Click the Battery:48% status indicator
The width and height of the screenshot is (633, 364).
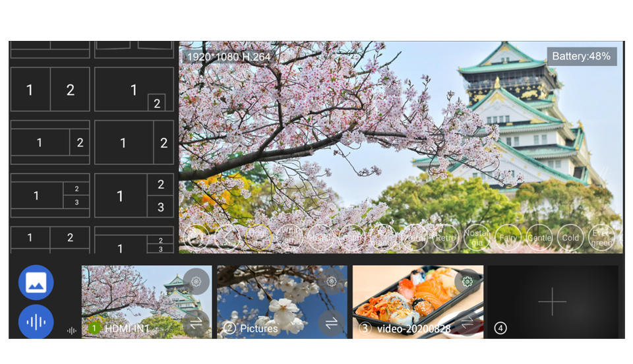click(x=582, y=56)
